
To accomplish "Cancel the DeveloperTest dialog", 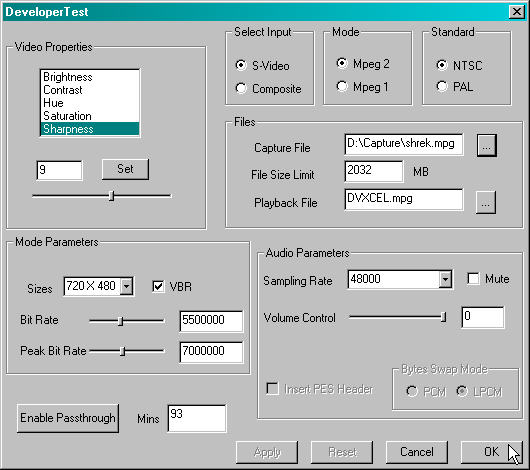I will [x=416, y=452].
